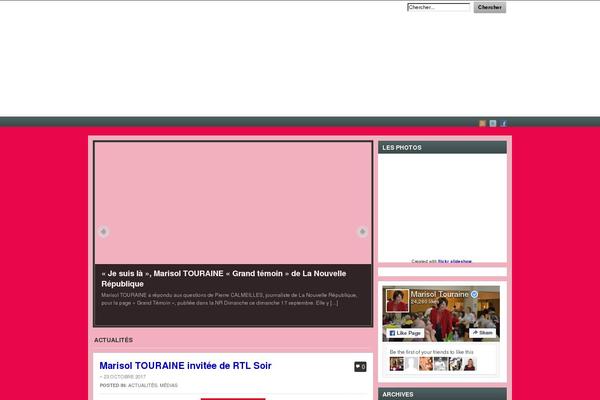Click the Chercher search input field
The image size is (600, 400).
click(439, 7)
